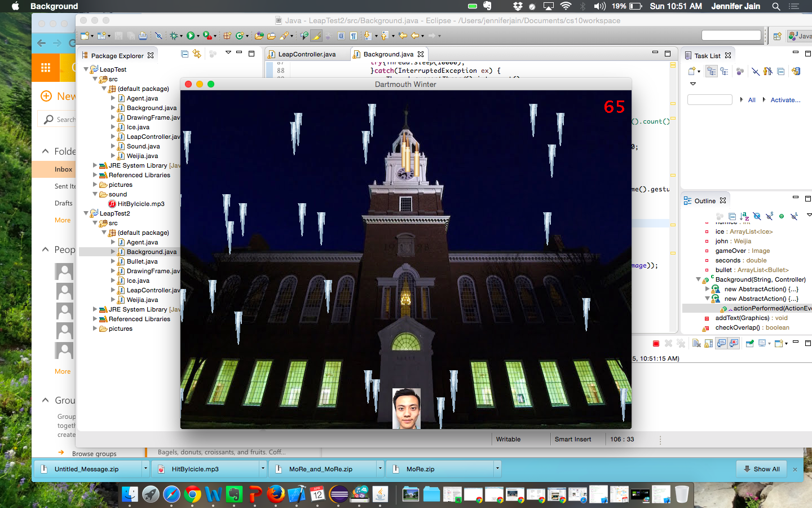Toggle Link with Editor in Package Explorer
This screenshot has height=508, width=812.
point(197,54)
